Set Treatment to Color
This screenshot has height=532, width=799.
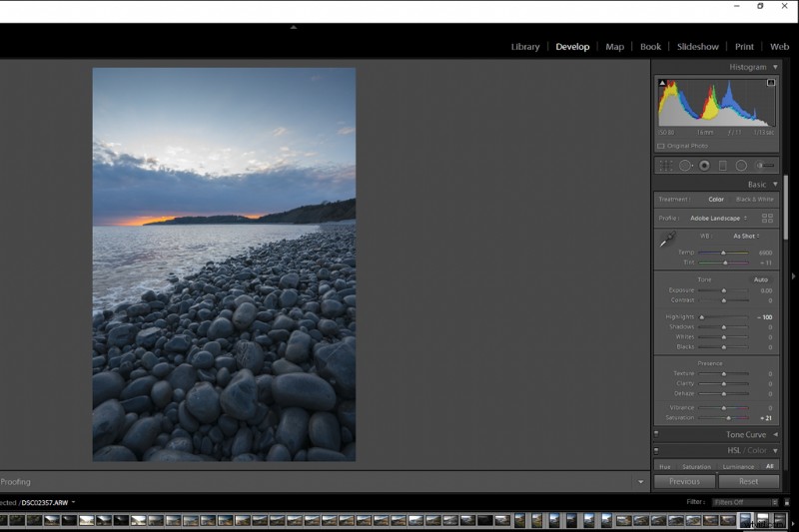[716, 200]
